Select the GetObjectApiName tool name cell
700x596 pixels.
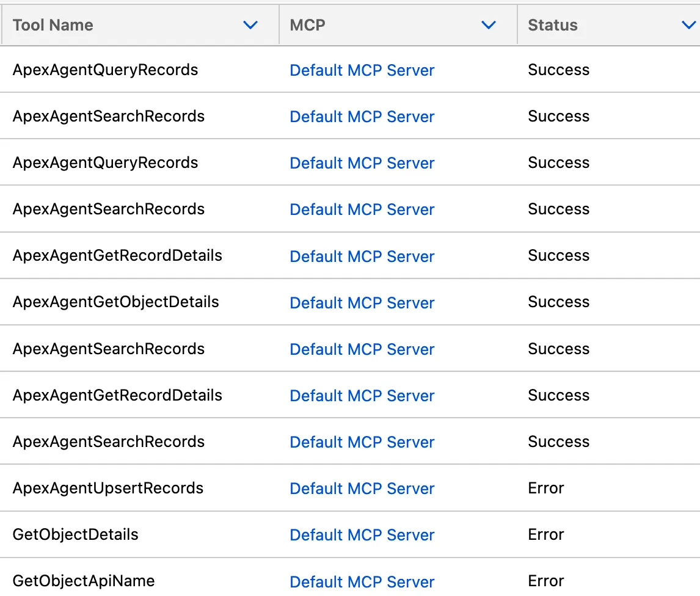point(84,581)
